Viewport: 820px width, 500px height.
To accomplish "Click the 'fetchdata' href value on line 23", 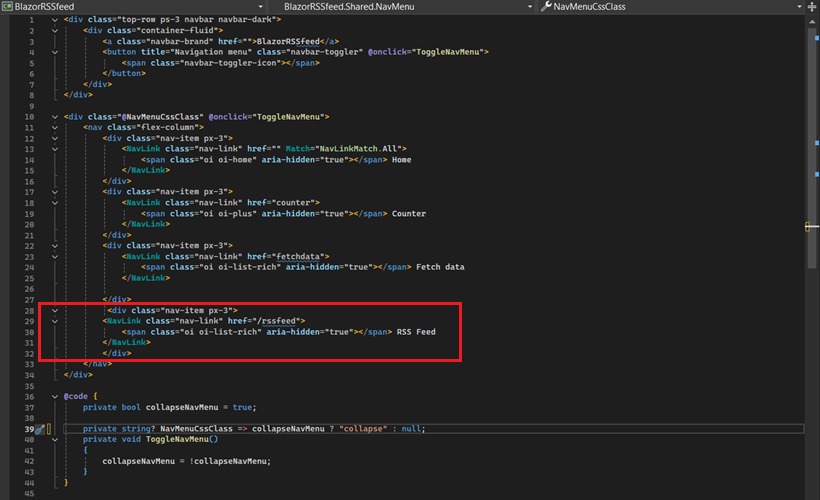I will coord(298,256).
